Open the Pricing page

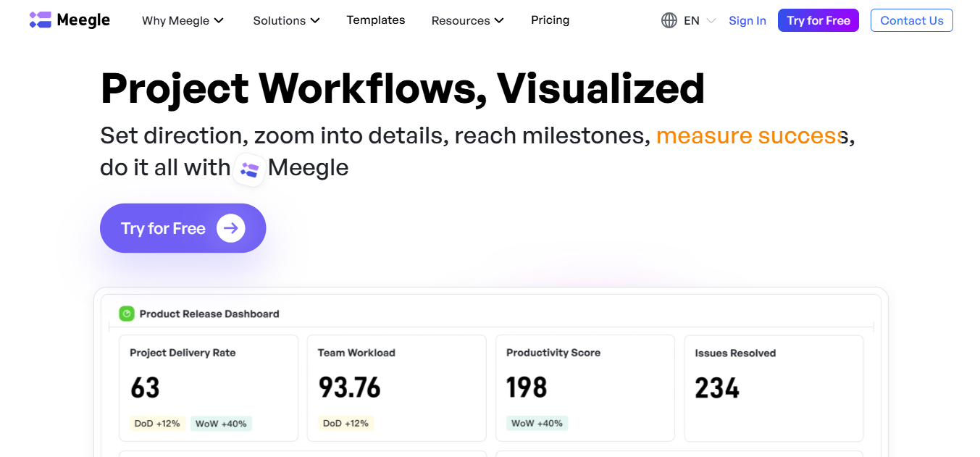(550, 20)
